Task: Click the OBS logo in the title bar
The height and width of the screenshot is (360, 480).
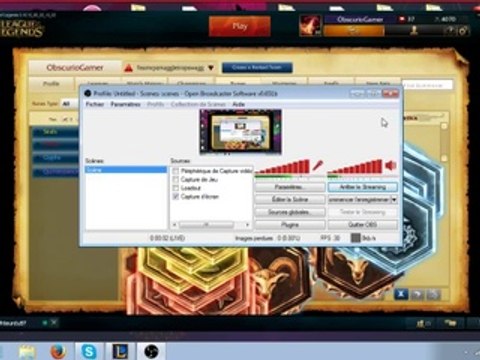Action: coord(88,94)
